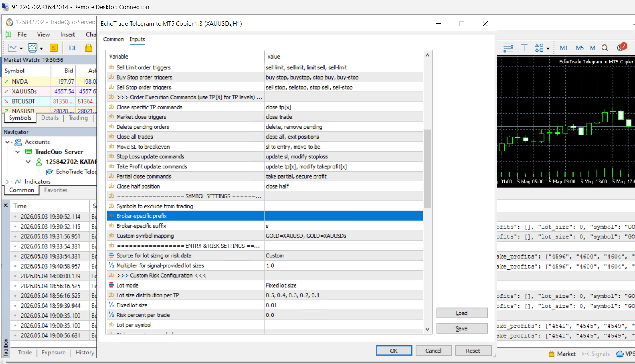Collapse the 125842702 account node

[28, 162]
